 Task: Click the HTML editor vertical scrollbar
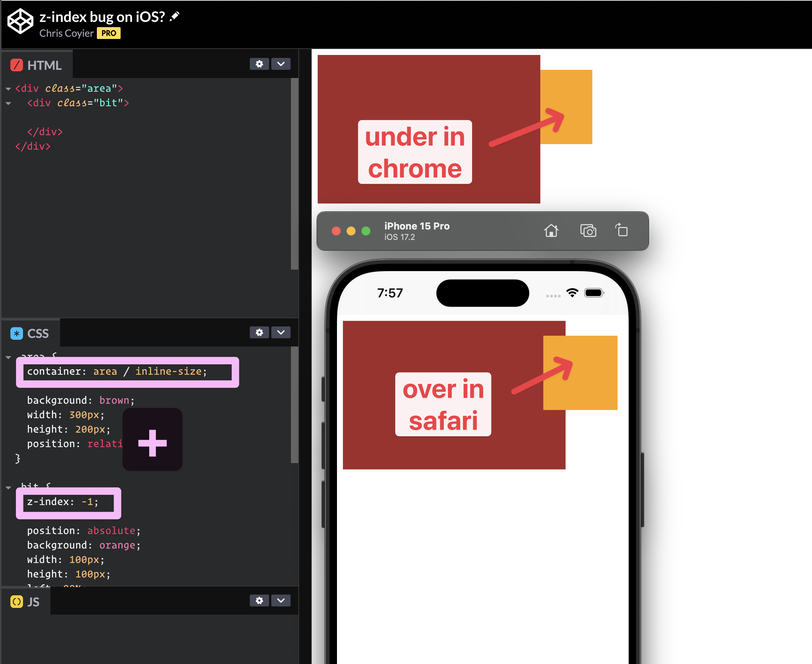(294, 174)
